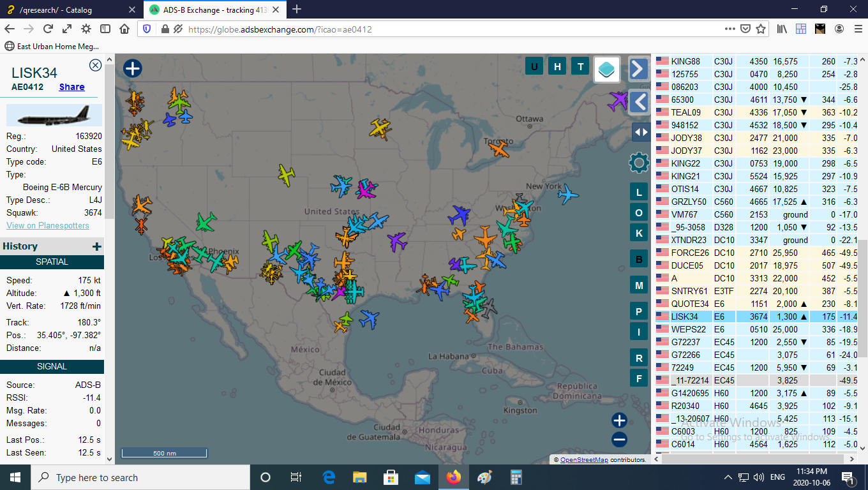Expand the History section plus icon

tap(96, 246)
